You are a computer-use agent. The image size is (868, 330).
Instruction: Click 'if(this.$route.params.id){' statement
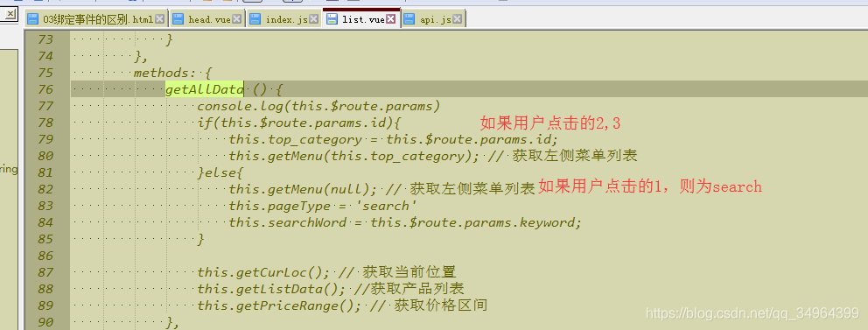pos(298,123)
